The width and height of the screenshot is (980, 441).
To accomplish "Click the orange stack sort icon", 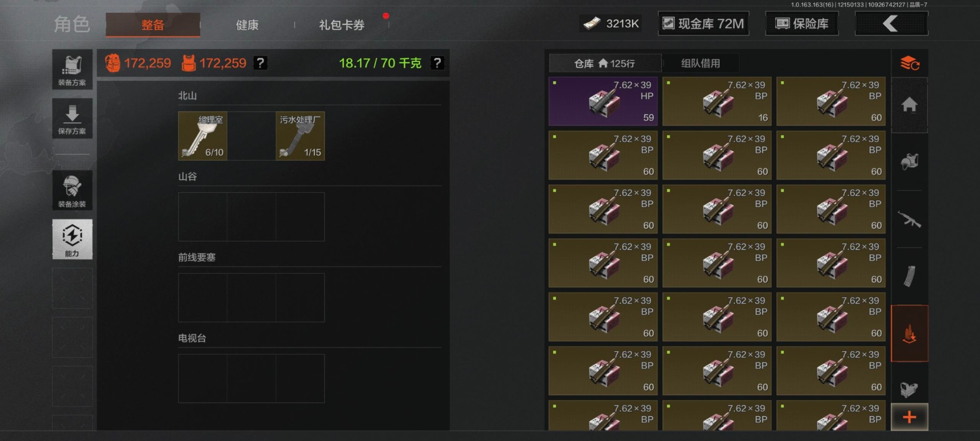I will [x=909, y=63].
